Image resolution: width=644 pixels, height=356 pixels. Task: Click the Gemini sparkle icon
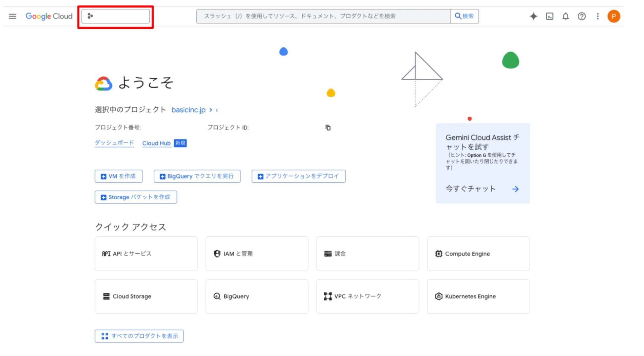pyautogui.click(x=533, y=16)
